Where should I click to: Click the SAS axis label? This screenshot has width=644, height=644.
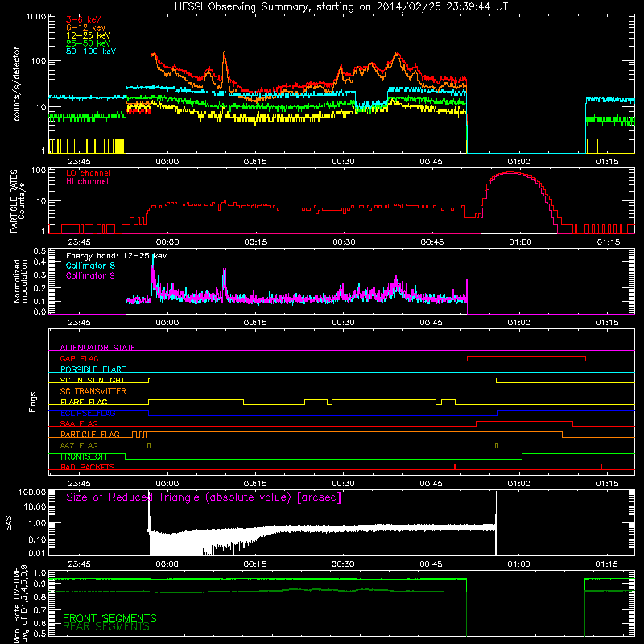point(9,522)
